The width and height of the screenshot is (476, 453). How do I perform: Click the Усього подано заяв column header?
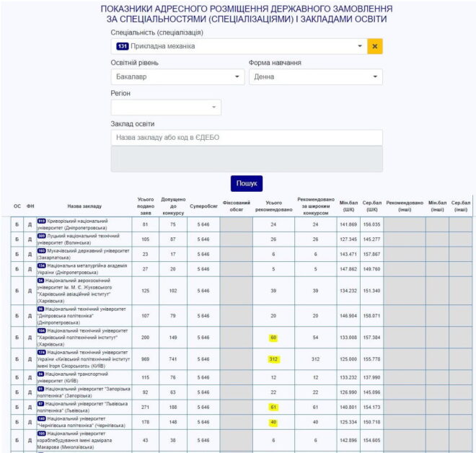146,206
